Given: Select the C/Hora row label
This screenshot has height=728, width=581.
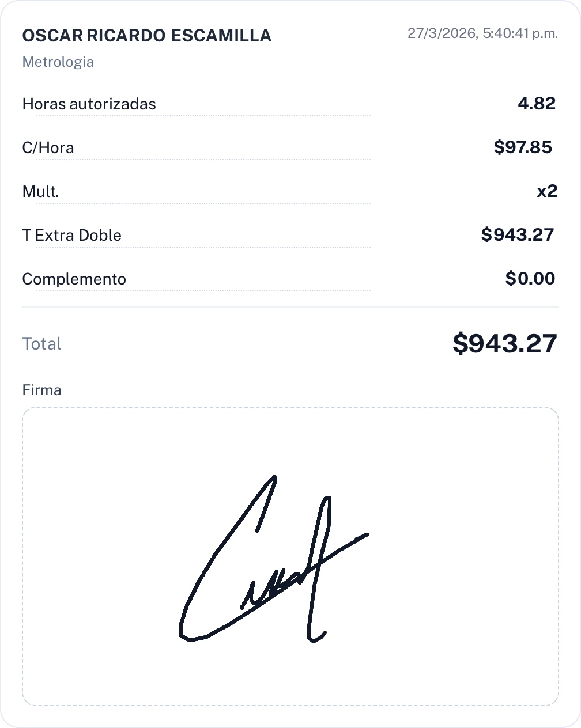Looking at the screenshot, I should pos(48,148).
